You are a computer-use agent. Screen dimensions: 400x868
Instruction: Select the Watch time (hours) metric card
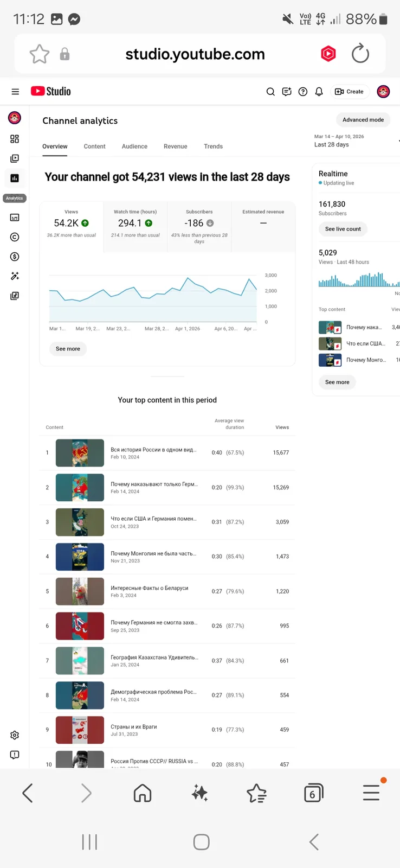136,227
